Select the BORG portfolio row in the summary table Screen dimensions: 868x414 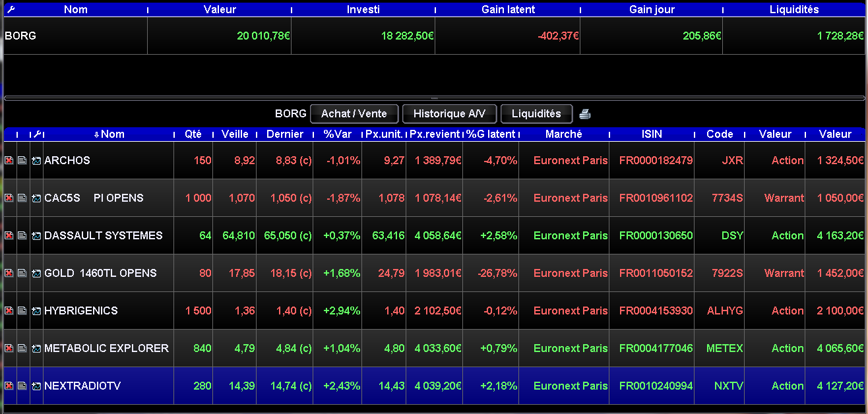(x=434, y=36)
